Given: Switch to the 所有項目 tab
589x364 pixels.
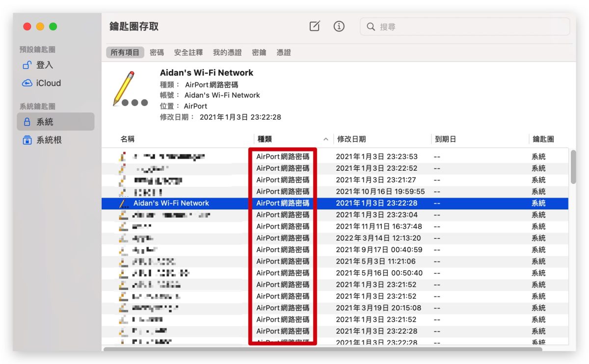Looking at the screenshot, I should tap(125, 52).
